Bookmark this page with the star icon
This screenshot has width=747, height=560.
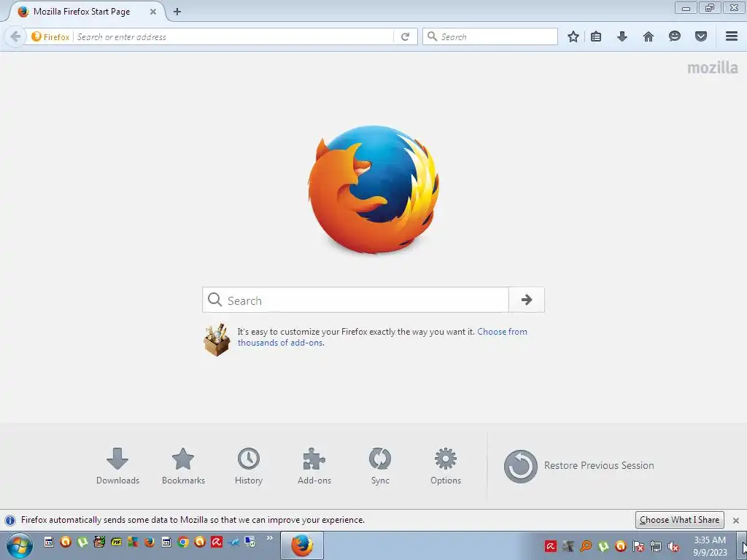coord(573,36)
